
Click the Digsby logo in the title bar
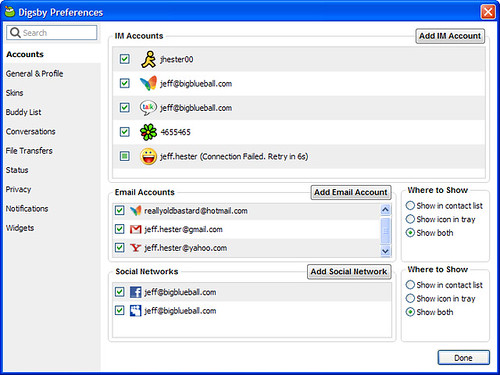10,12
